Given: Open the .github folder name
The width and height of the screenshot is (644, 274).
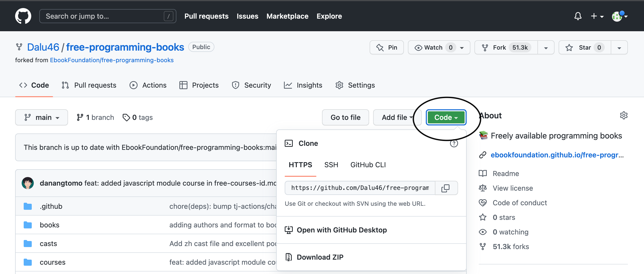Looking at the screenshot, I should 51,206.
